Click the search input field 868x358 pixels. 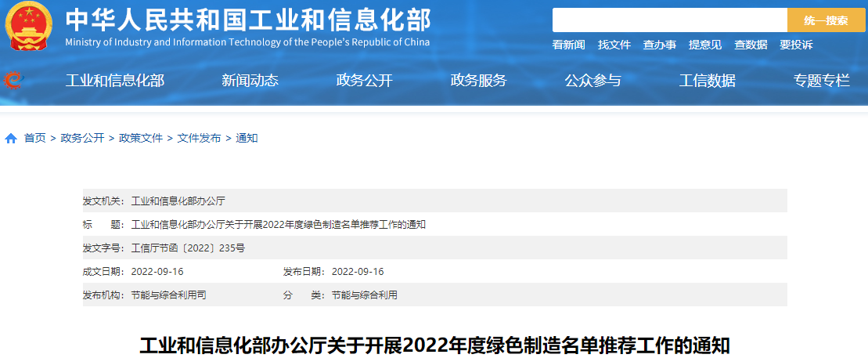669,20
